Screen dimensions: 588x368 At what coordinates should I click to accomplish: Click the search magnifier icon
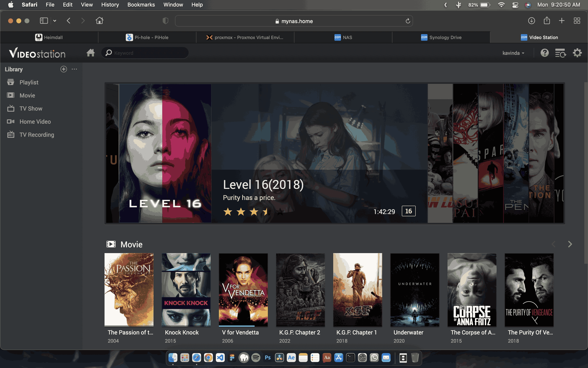[x=109, y=53]
